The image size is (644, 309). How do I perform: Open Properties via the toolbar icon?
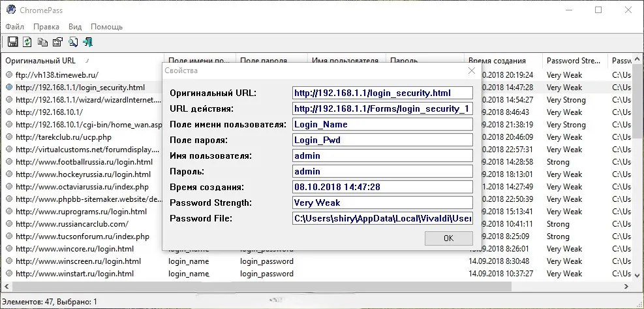[x=58, y=42]
